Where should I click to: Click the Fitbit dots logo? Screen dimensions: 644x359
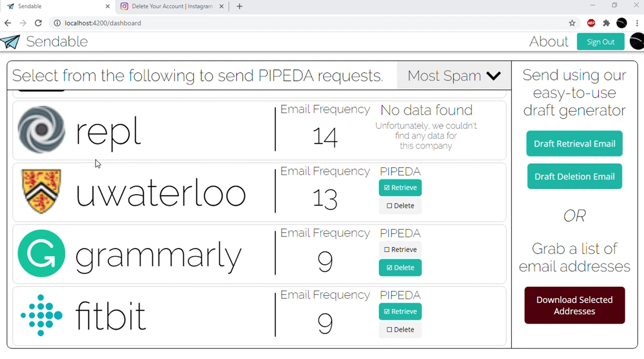41,315
